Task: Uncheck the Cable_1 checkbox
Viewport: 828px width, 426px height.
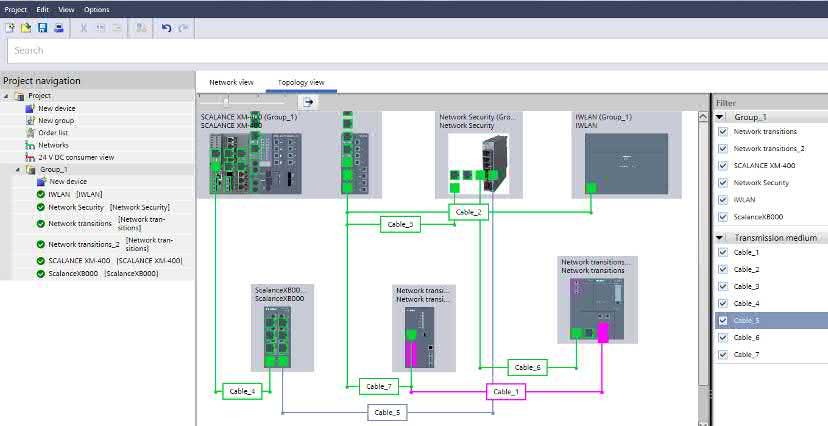Action: tap(723, 252)
